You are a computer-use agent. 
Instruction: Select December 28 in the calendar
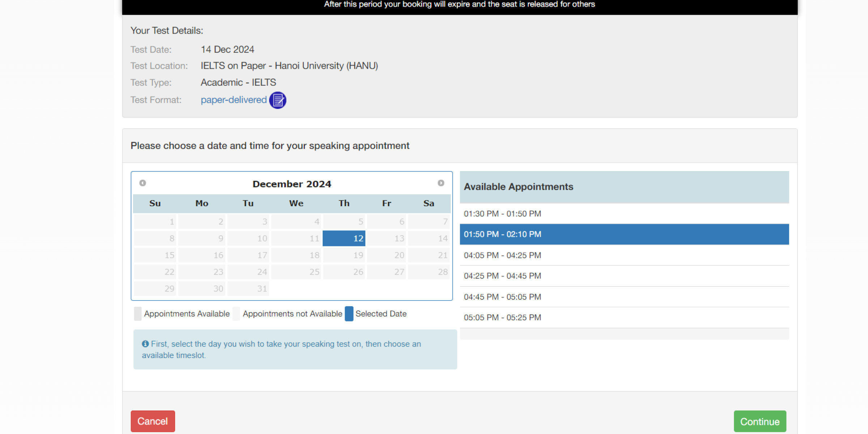(429, 272)
